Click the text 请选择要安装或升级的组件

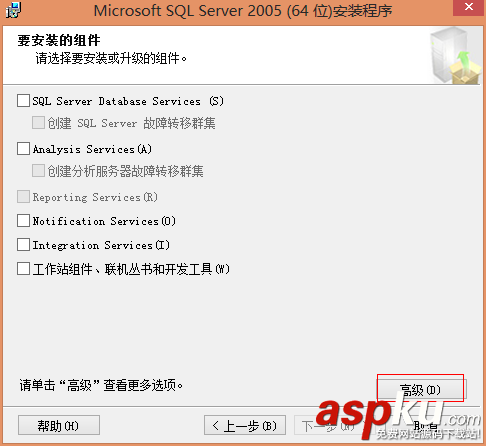[111, 59]
